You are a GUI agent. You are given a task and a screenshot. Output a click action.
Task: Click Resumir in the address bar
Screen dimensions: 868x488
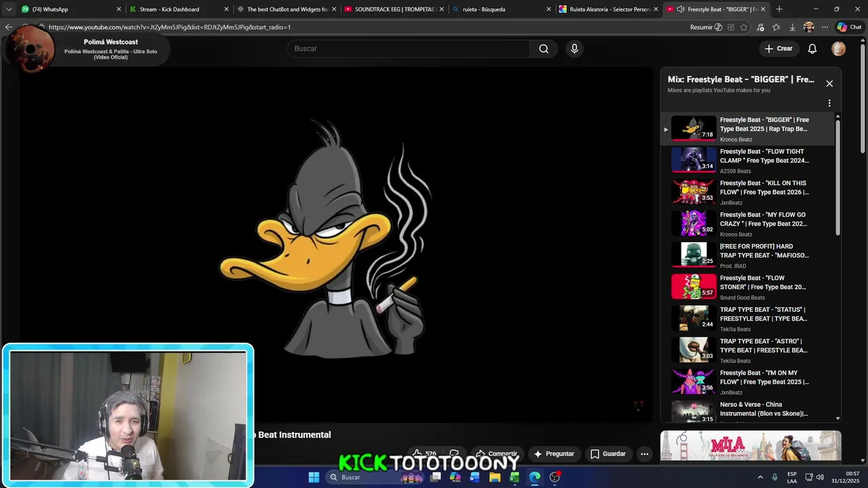(x=705, y=27)
